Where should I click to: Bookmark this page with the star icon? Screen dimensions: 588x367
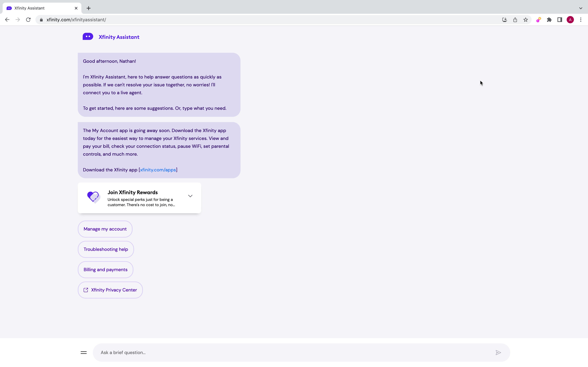(x=525, y=20)
